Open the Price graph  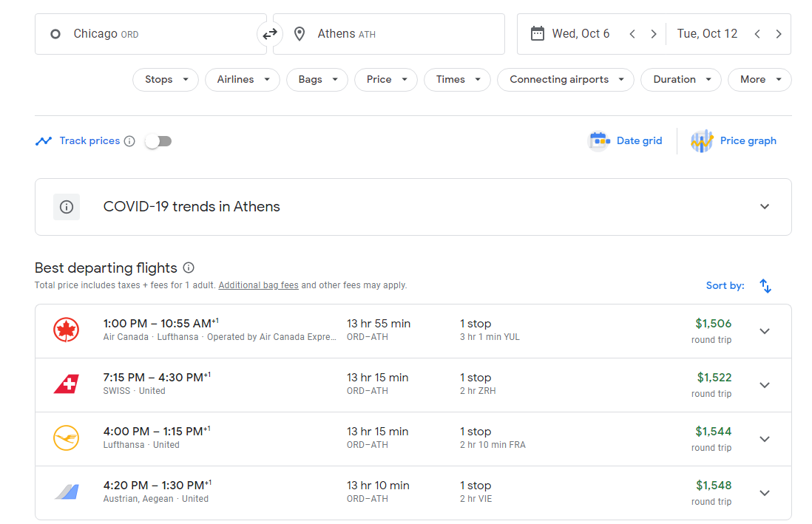click(x=734, y=141)
